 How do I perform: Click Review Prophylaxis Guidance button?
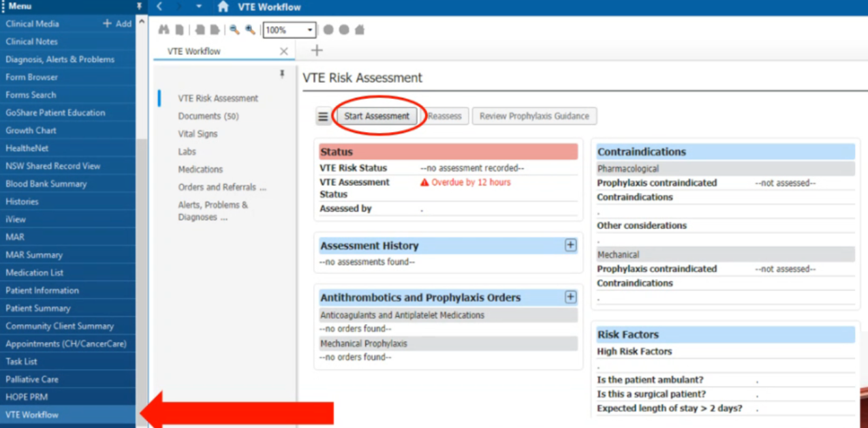pos(534,116)
